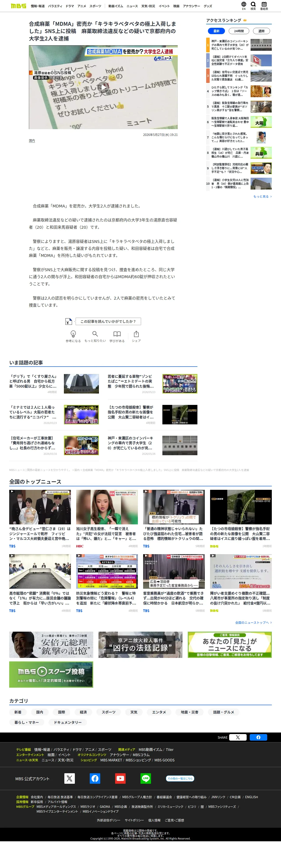Open ranking item 8 thumbnail labeled 兵庫
The width and height of the screenshot is (281, 868).
point(261,153)
